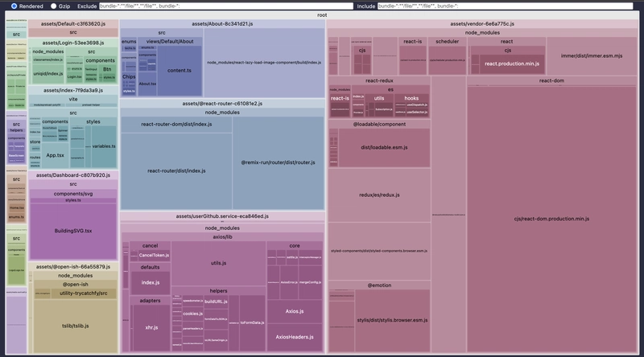Click the root treemap header
The width and height of the screenshot is (644, 357).
tap(322, 15)
